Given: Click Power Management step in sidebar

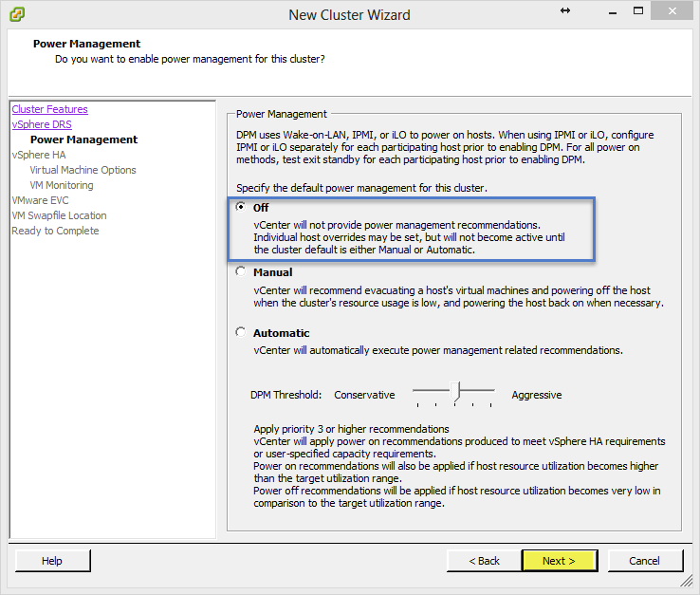Looking at the screenshot, I should click(83, 139).
